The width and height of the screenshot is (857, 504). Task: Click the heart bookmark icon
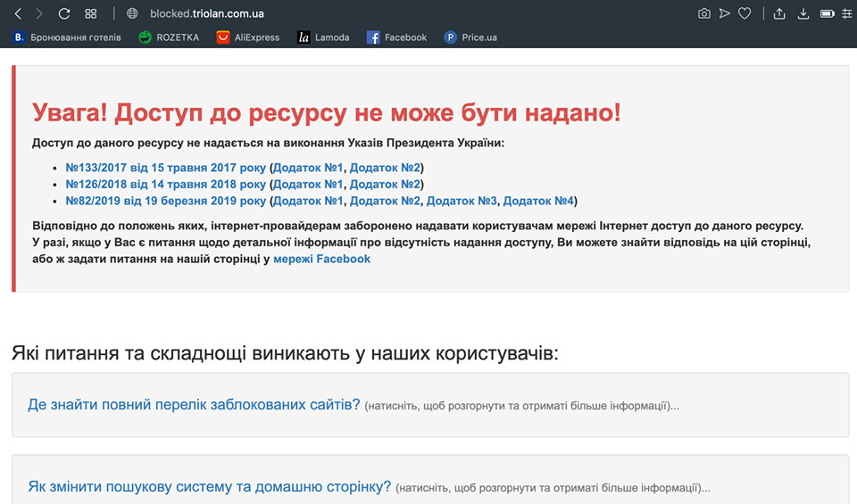click(x=745, y=13)
